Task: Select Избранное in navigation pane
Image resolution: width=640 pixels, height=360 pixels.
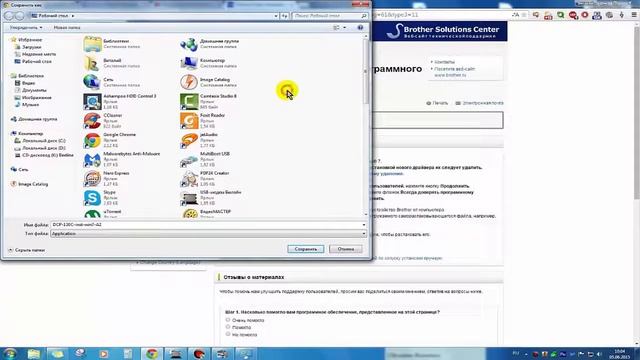Action: (x=27, y=40)
